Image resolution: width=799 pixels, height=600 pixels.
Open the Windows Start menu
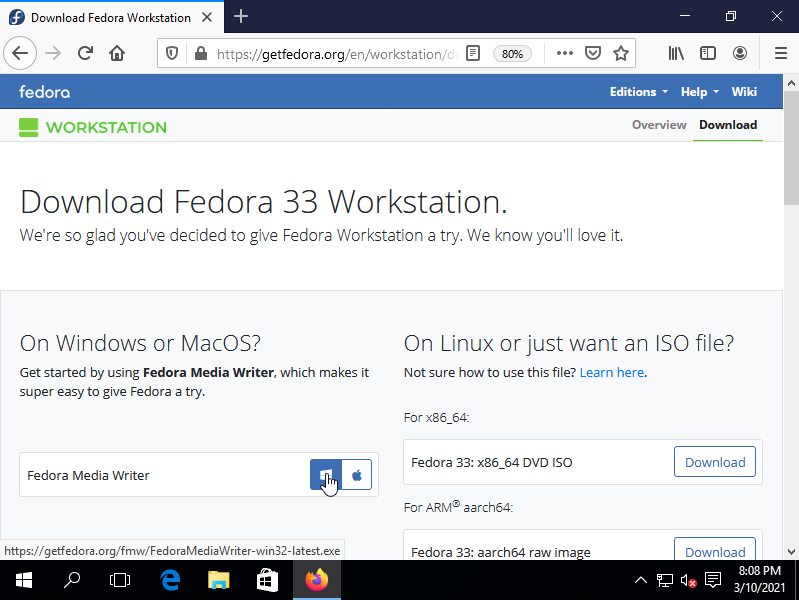[23, 580]
